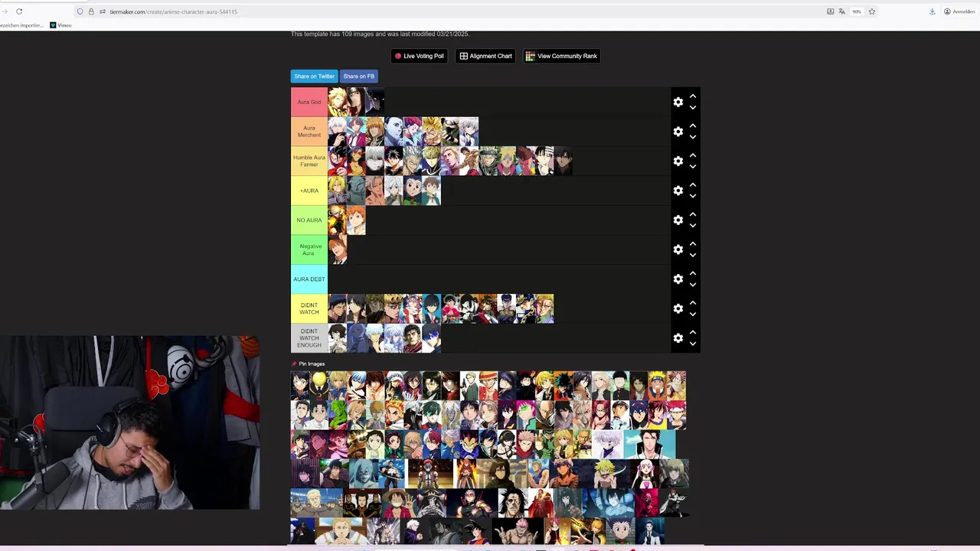The width and height of the screenshot is (980, 551).
Task: Select the DIDNT WATCH ENOUGH tier label
Action: 309,337
